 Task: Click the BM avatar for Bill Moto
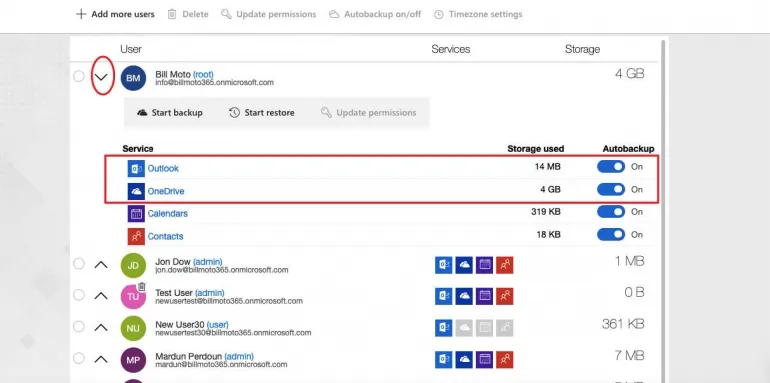(133, 78)
